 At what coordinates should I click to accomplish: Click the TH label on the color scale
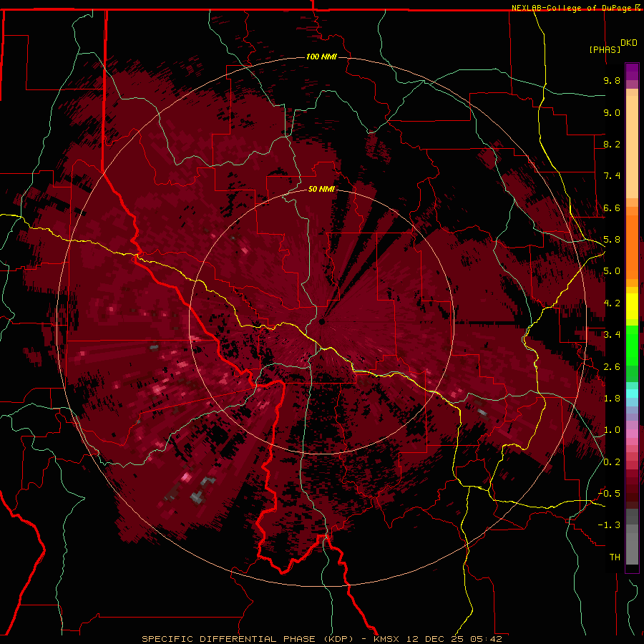coord(615,557)
